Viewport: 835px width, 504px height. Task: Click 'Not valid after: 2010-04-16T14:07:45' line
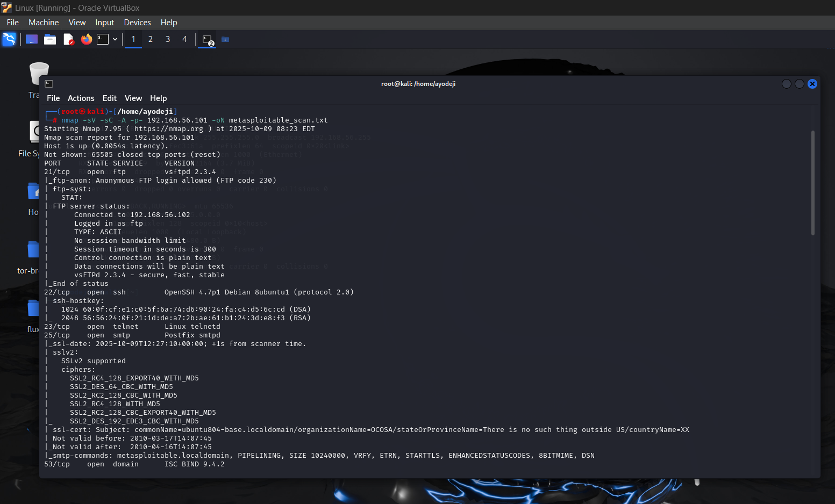tap(132, 447)
